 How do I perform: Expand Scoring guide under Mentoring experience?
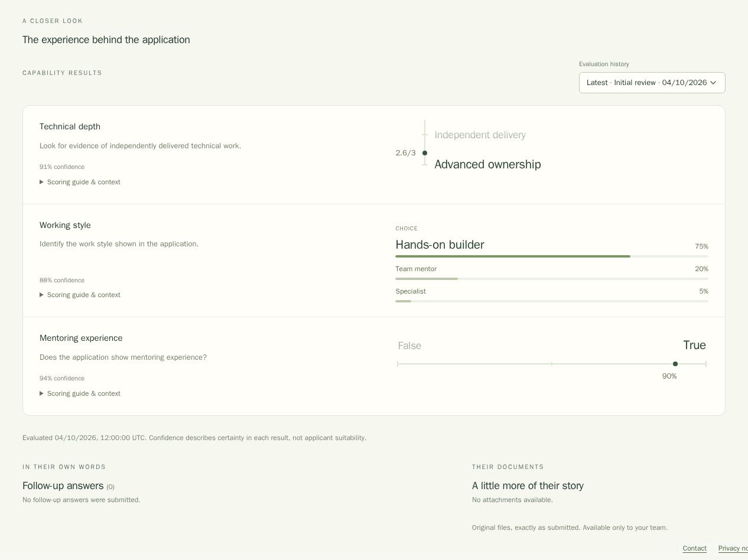click(x=80, y=393)
